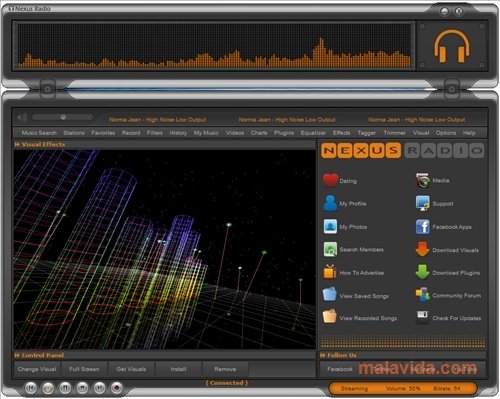Click the Change Visual button
500x399 pixels.
tap(37, 369)
